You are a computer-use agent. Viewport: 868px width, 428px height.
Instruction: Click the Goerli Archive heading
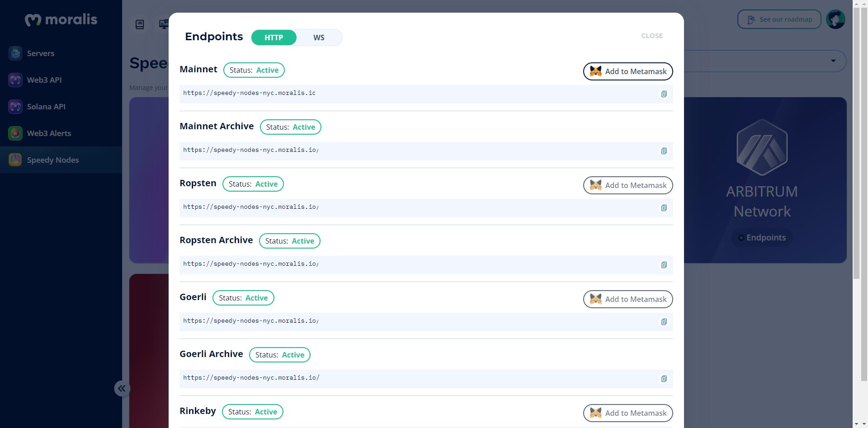tap(211, 354)
